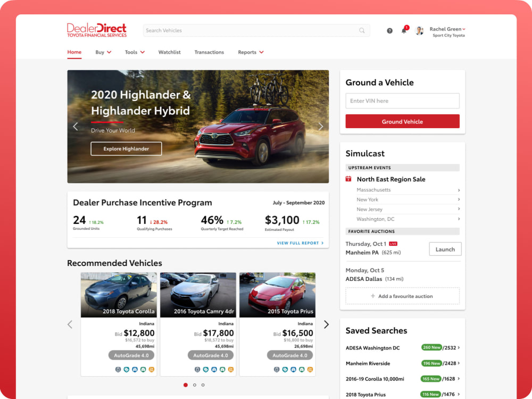Screen dimensions: 532x399
Task: Open Manheim Riverside saved search
Action: pyautogui.click(x=403, y=363)
